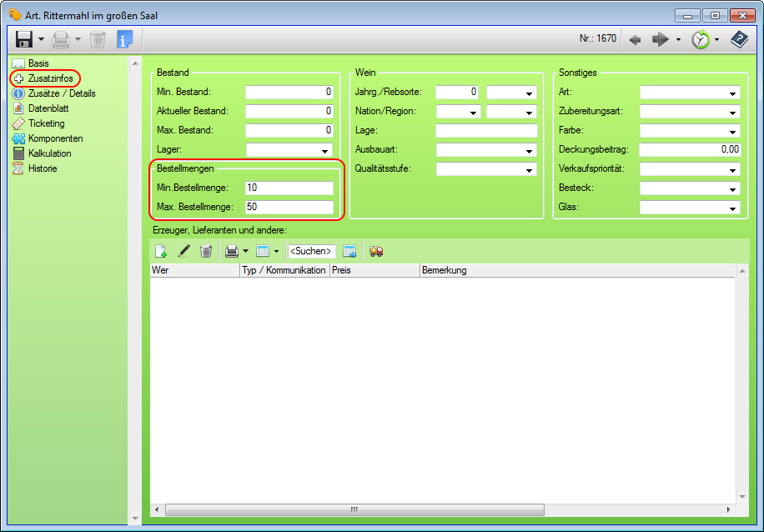
Task: Select Kalkulation in the sidebar
Action: 49,153
